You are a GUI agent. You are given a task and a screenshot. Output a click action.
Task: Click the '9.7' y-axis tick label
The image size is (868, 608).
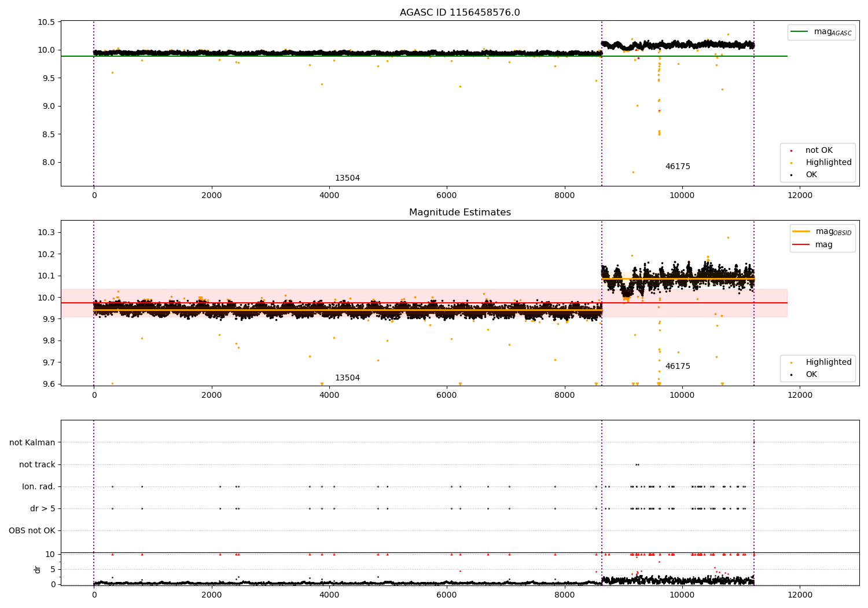[48, 362]
